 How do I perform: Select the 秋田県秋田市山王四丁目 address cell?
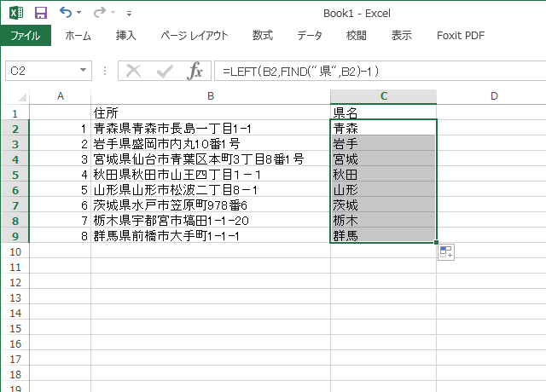[x=211, y=174]
